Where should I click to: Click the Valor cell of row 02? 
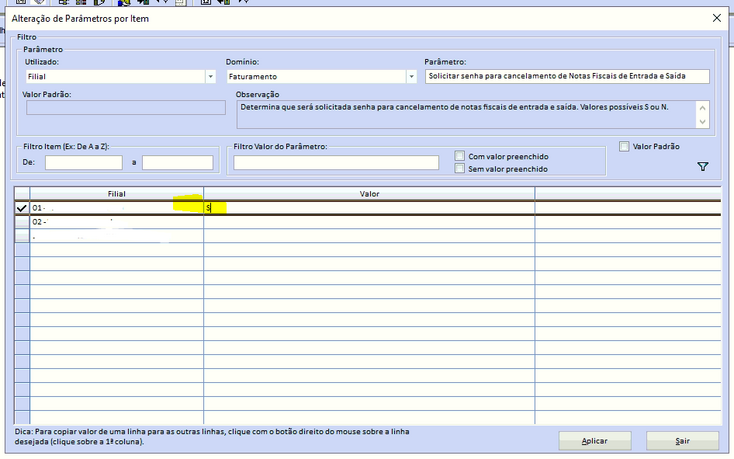[x=369, y=222]
